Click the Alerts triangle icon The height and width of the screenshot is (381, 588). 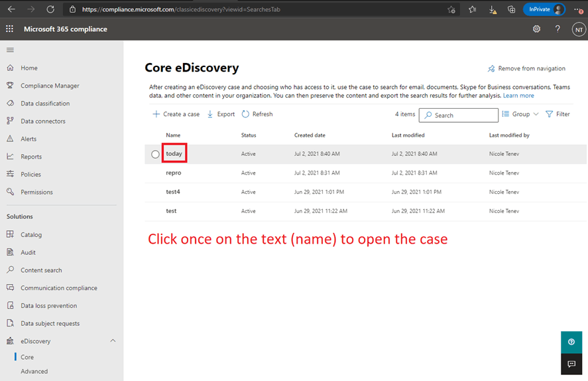click(x=10, y=139)
